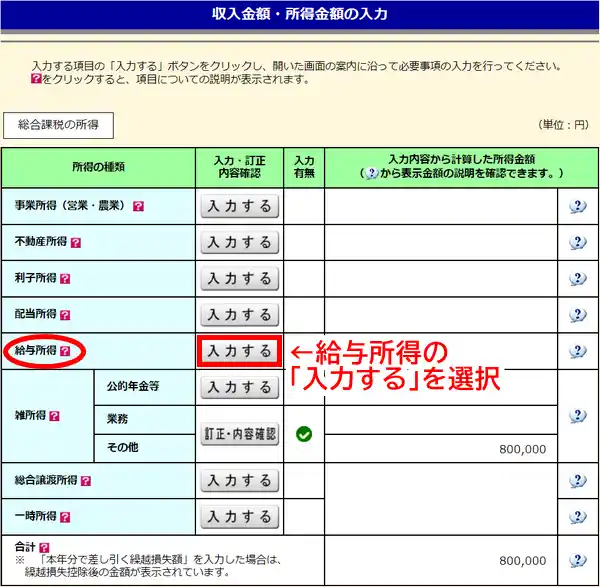This screenshot has width=600, height=587.
Task: Click 入力する for 一時所得
Action: click(240, 517)
